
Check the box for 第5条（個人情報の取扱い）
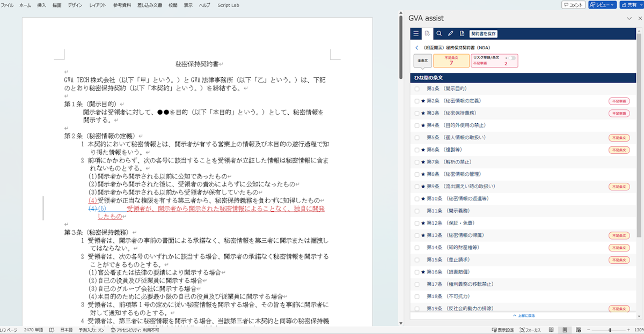pyautogui.click(x=417, y=137)
